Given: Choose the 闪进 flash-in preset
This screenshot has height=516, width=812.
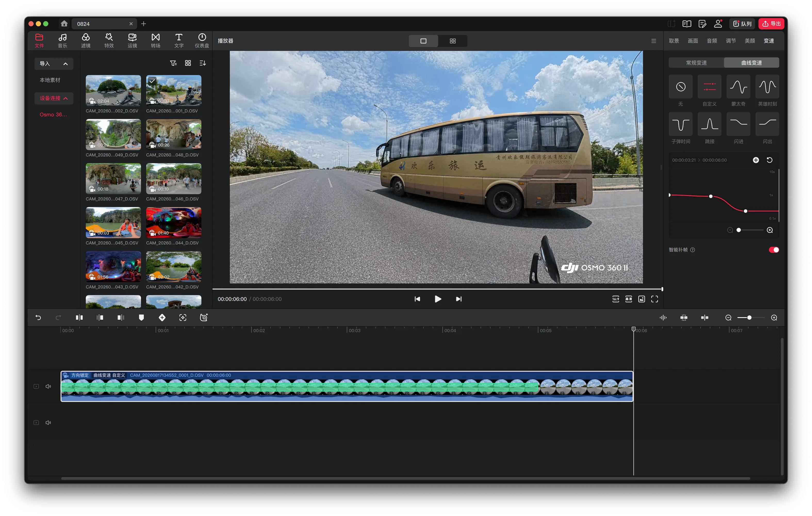Looking at the screenshot, I should click(x=739, y=124).
